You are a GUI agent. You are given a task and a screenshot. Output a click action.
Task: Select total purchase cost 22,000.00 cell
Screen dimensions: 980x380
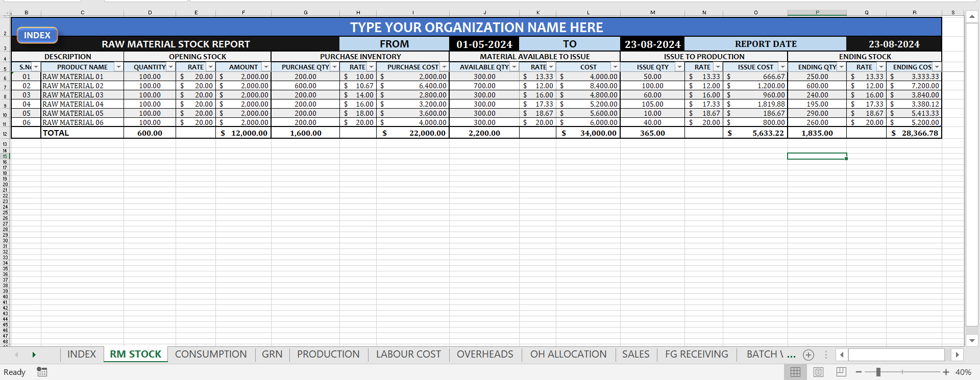pyautogui.click(x=412, y=133)
